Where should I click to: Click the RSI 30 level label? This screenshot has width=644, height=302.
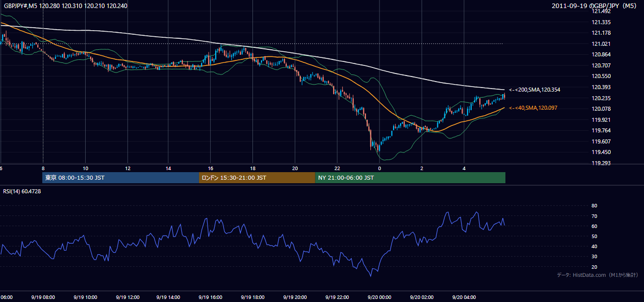point(594,257)
